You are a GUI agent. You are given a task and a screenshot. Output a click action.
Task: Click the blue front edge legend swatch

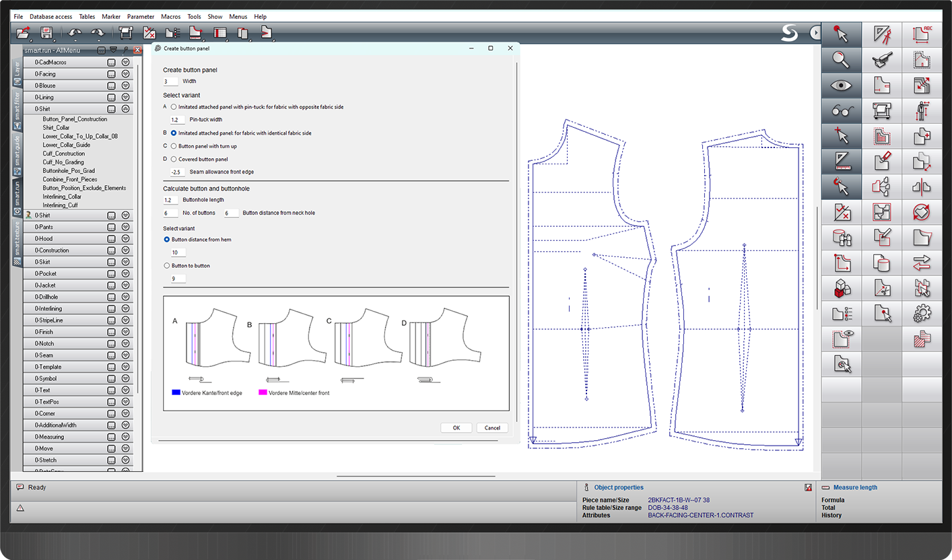(176, 392)
